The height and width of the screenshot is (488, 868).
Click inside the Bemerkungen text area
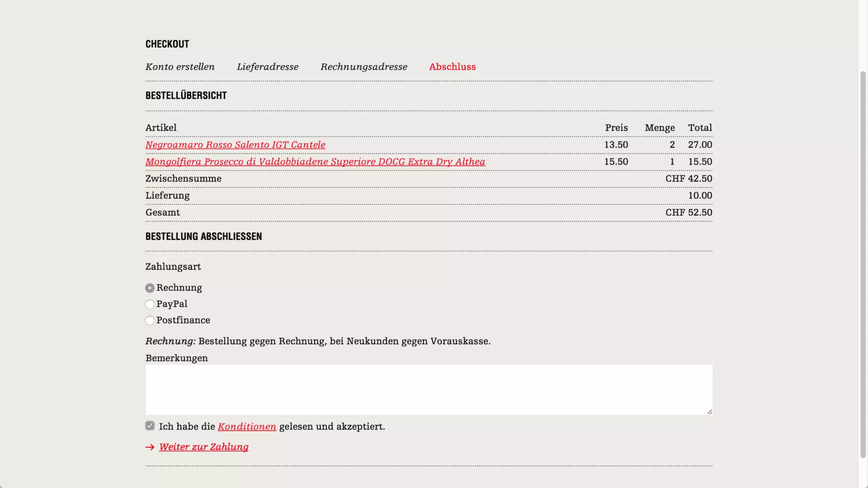coord(429,390)
